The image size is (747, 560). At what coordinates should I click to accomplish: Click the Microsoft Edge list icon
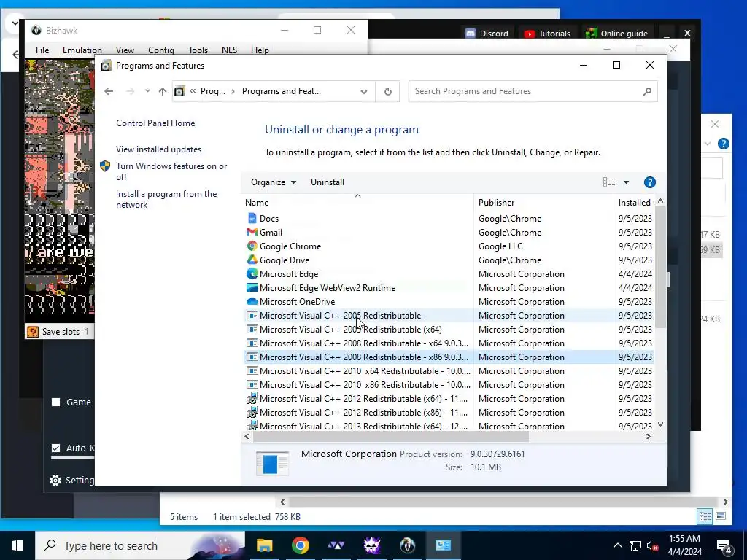[x=252, y=274]
